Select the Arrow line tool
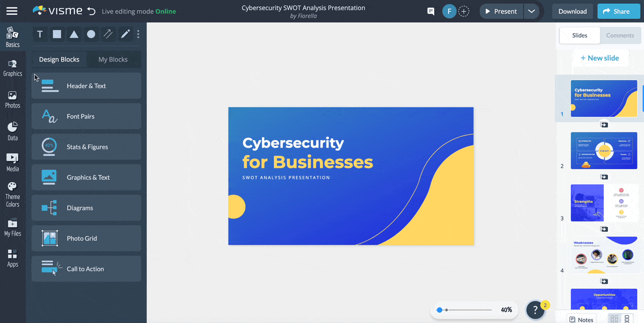 coord(108,34)
